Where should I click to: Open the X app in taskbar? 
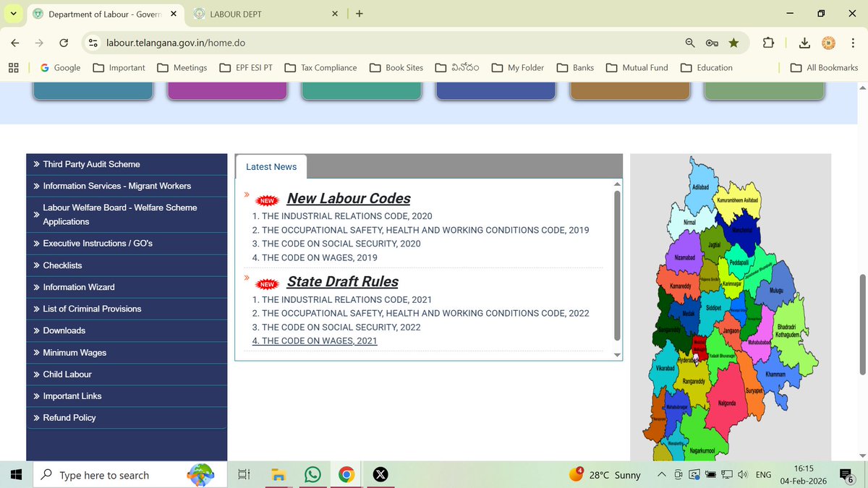tap(380, 474)
